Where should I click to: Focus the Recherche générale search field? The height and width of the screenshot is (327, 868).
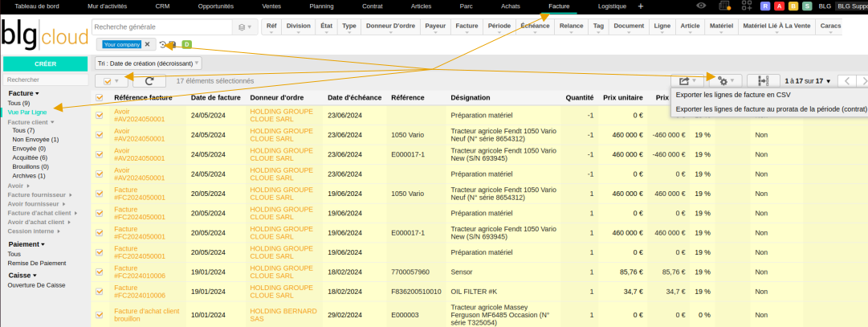coord(162,27)
